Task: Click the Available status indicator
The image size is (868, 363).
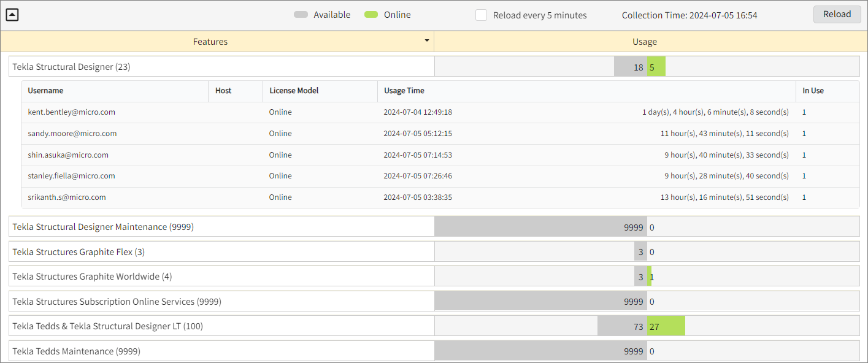Action: (300, 14)
